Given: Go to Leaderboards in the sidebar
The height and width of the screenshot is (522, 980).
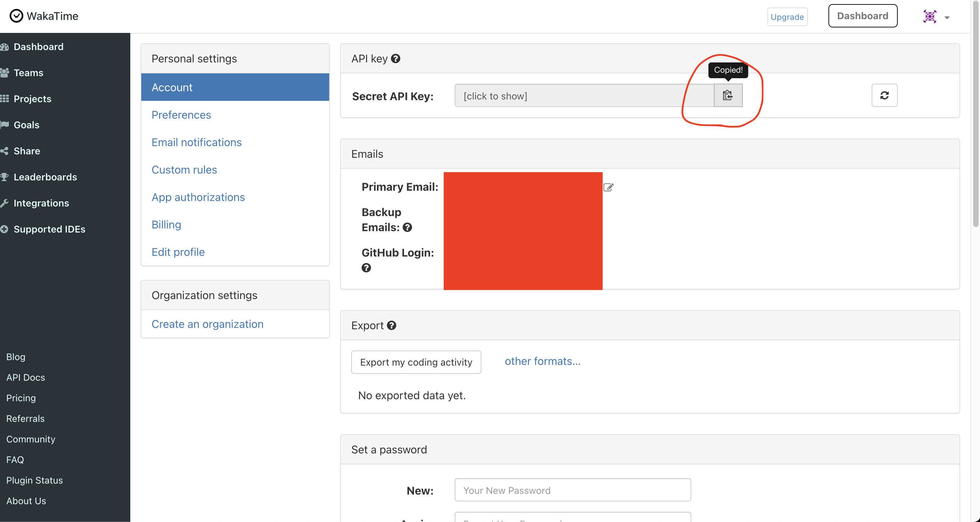Looking at the screenshot, I should point(45,177).
